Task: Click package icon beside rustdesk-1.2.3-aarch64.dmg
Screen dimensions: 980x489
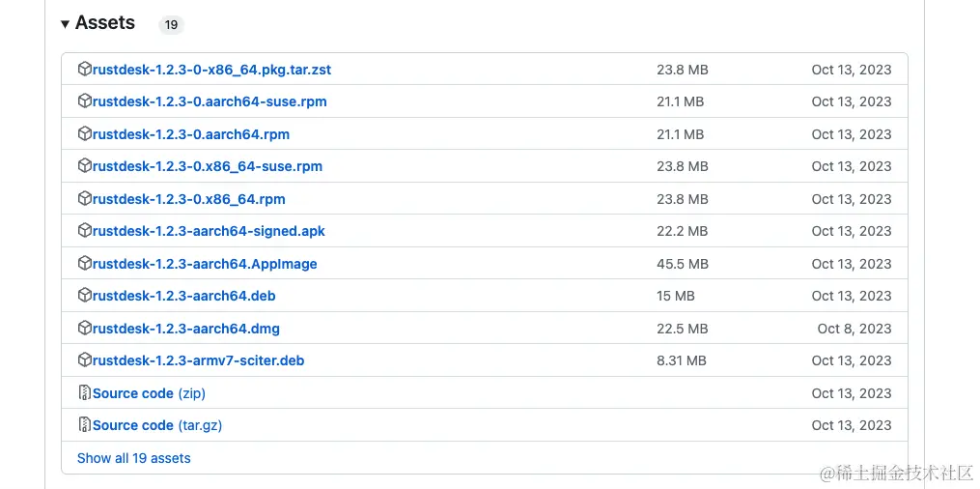Action: coord(85,329)
